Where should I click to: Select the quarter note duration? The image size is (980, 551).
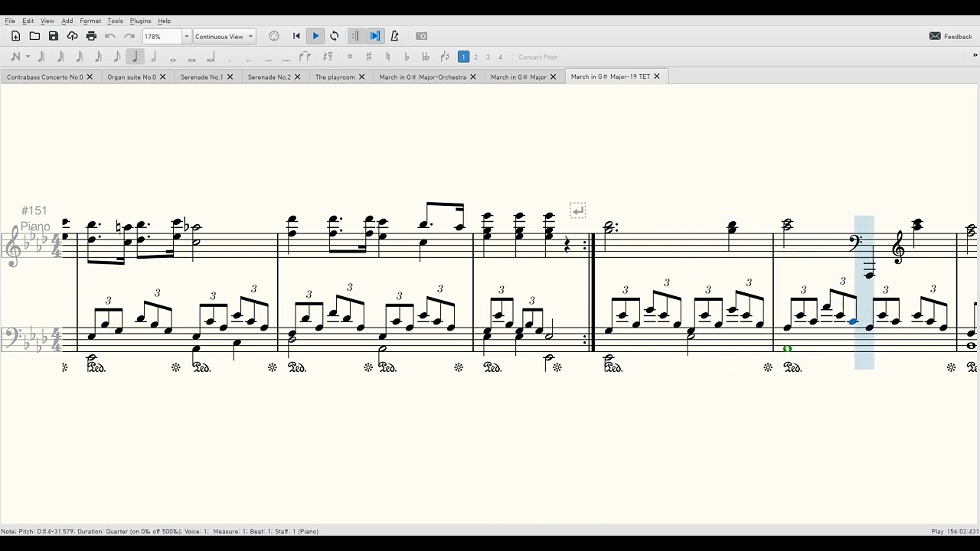point(136,57)
